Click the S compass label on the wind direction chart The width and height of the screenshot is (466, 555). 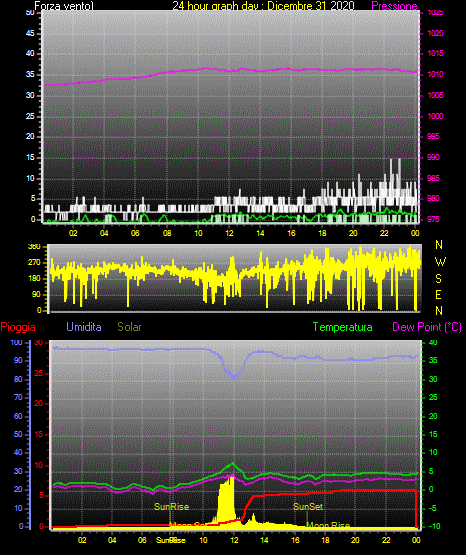point(438,279)
